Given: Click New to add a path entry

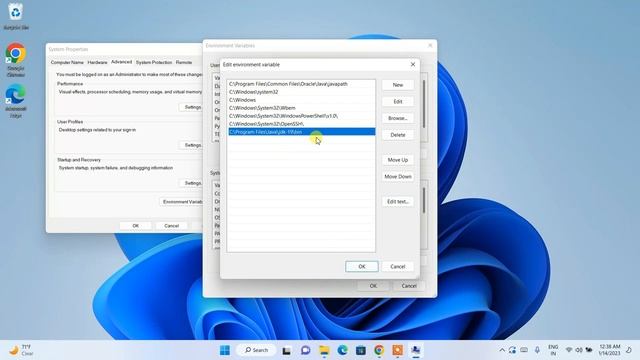Looking at the screenshot, I should [x=398, y=85].
